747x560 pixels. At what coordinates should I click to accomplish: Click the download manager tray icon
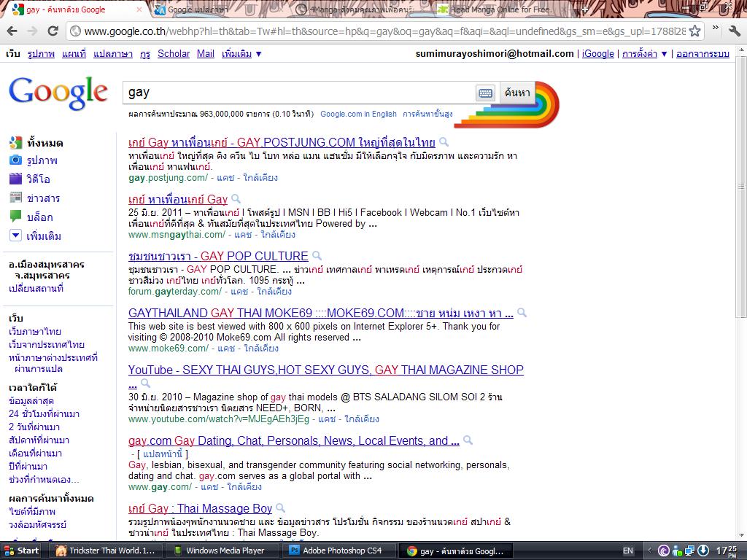point(704,551)
